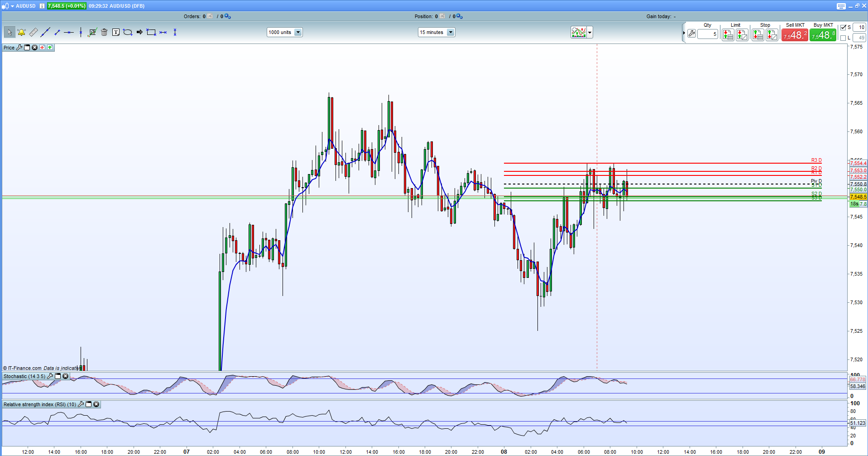Image resolution: width=868 pixels, height=456 pixels.
Task: Move Price panel up with green arrow
Action: (x=50, y=48)
